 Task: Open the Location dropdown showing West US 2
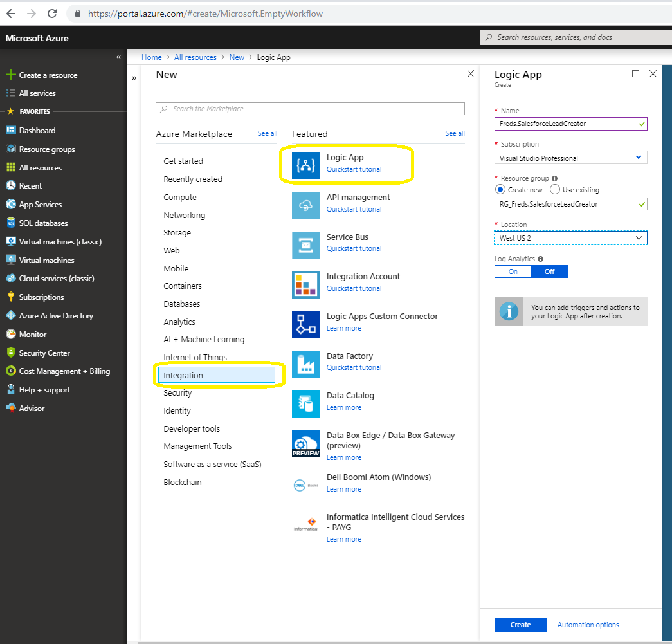(x=570, y=238)
